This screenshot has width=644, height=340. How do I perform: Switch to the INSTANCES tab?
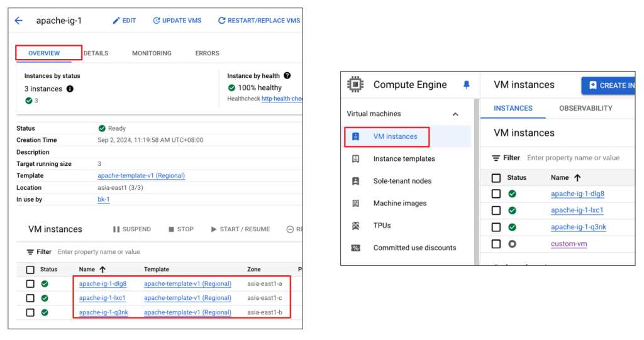point(513,108)
